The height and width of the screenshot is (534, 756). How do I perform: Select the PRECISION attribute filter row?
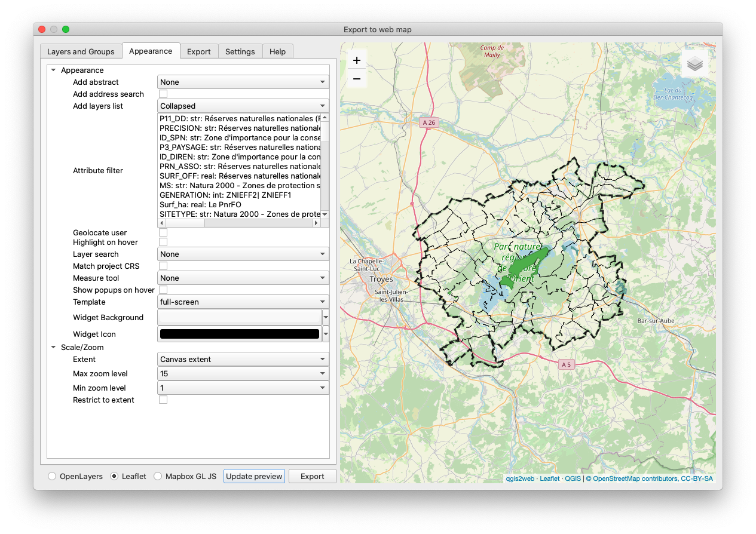pyautogui.click(x=239, y=128)
